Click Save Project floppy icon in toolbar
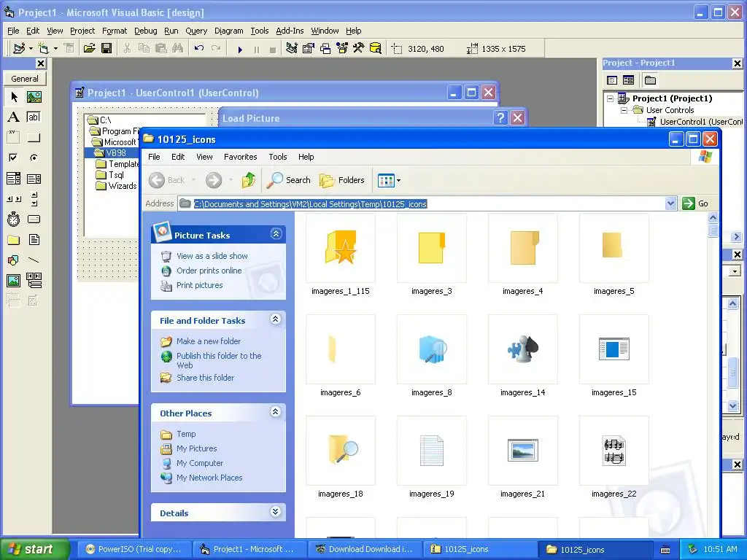Viewport: 747px width, 560px height. (107, 49)
